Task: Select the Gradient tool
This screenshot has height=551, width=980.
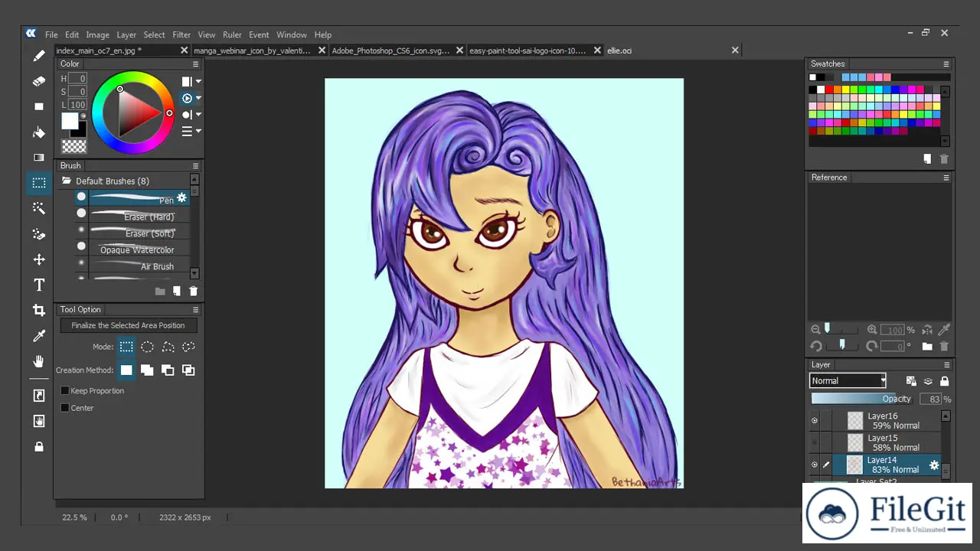Action: [x=39, y=158]
